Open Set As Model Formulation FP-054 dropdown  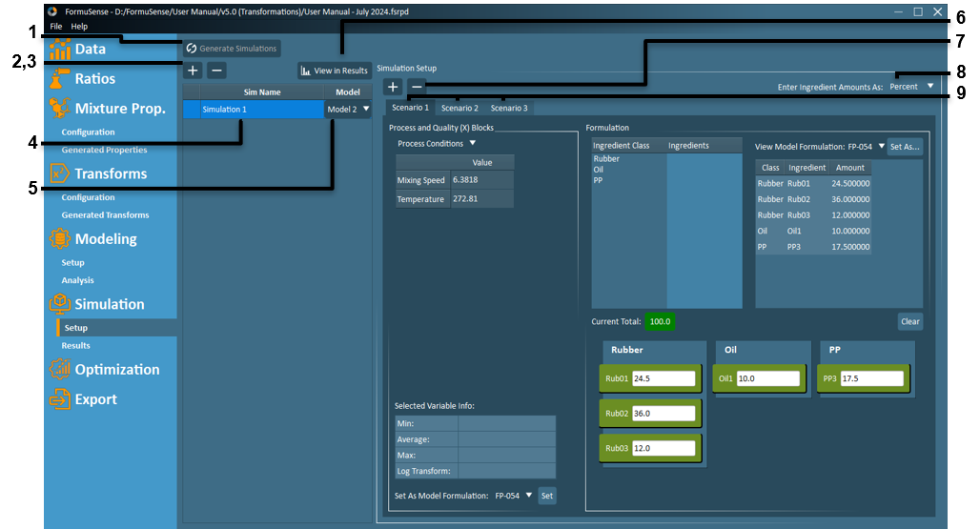click(513, 496)
